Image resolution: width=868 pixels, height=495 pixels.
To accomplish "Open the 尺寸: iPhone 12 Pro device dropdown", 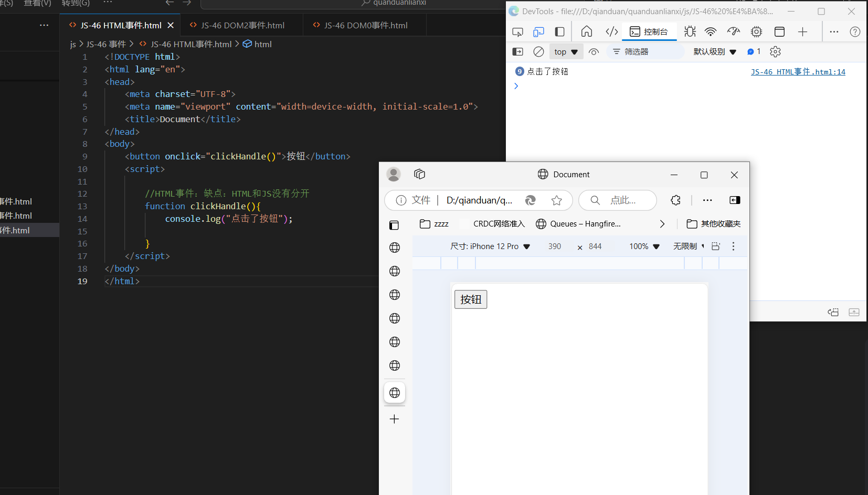I will (x=490, y=246).
